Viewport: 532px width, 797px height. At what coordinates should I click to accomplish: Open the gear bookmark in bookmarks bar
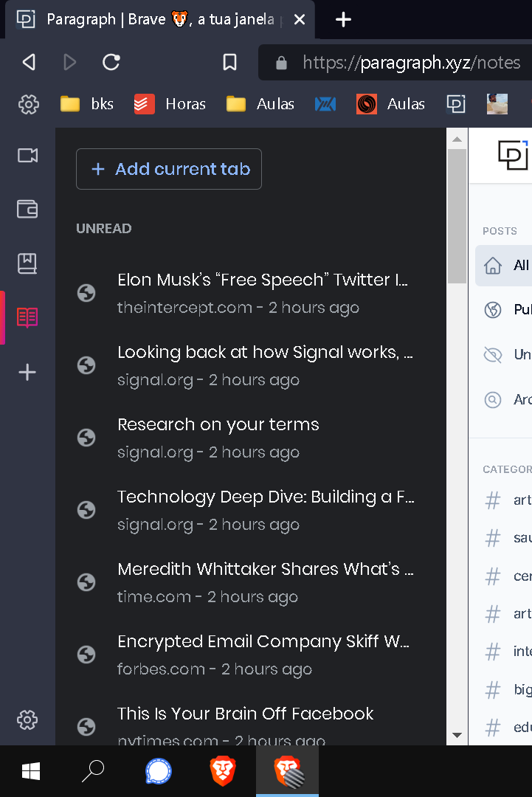[29, 104]
